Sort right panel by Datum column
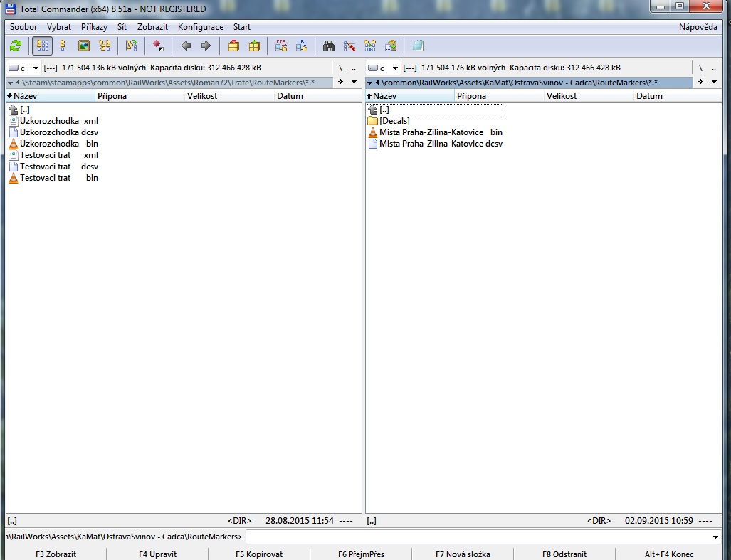The image size is (731, 560). coord(678,96)
